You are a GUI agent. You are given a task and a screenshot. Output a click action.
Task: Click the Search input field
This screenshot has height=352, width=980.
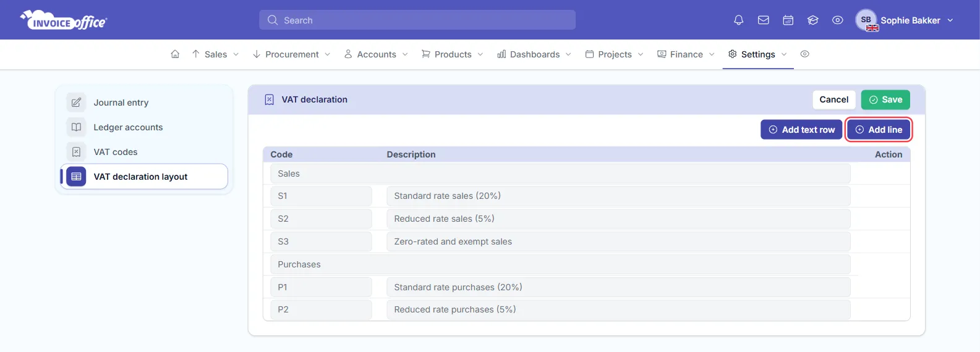pos(417,20)
